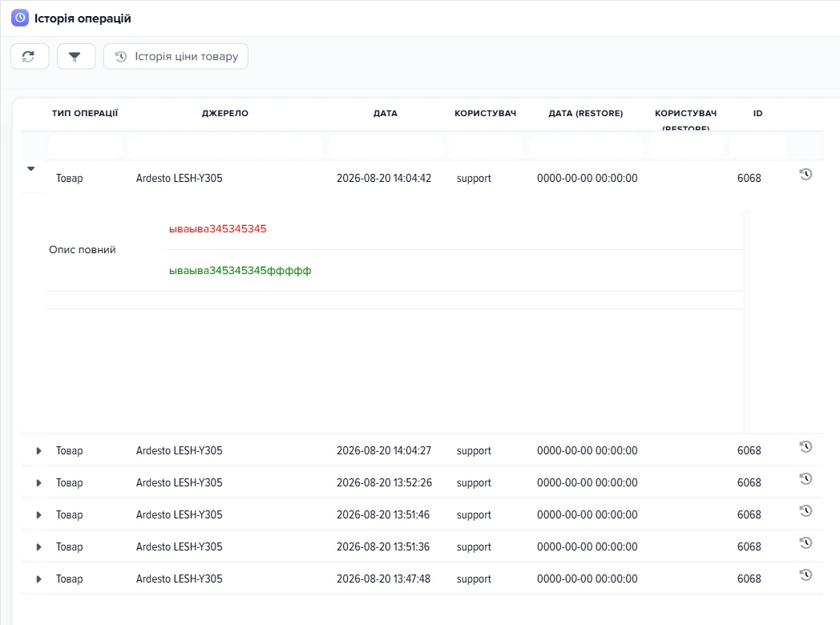Click the green new value ываыва345345345ффффф
The height and width of the screenshot is (625, 840).
coord(240,271)
